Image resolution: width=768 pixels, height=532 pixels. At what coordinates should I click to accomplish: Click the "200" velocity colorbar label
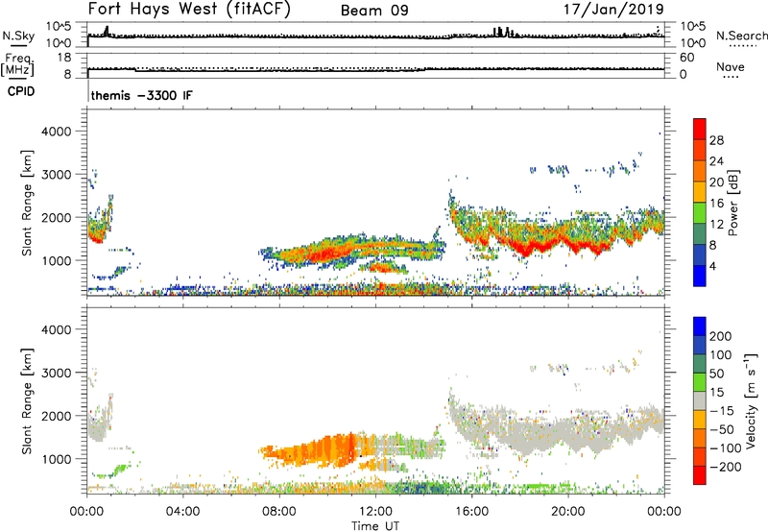click(721, 336)
